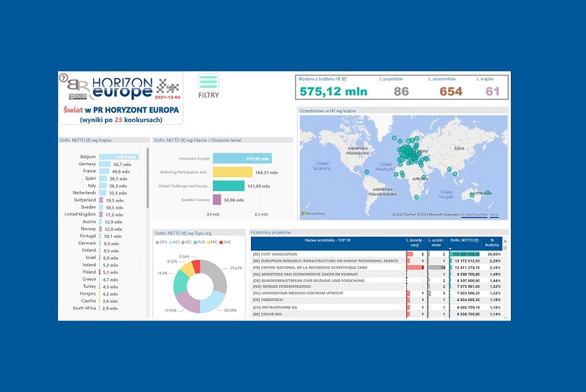Screen dimensions: 586x392
Task: Open the OpenStreetMap link on map
Action: click(474, 215)
